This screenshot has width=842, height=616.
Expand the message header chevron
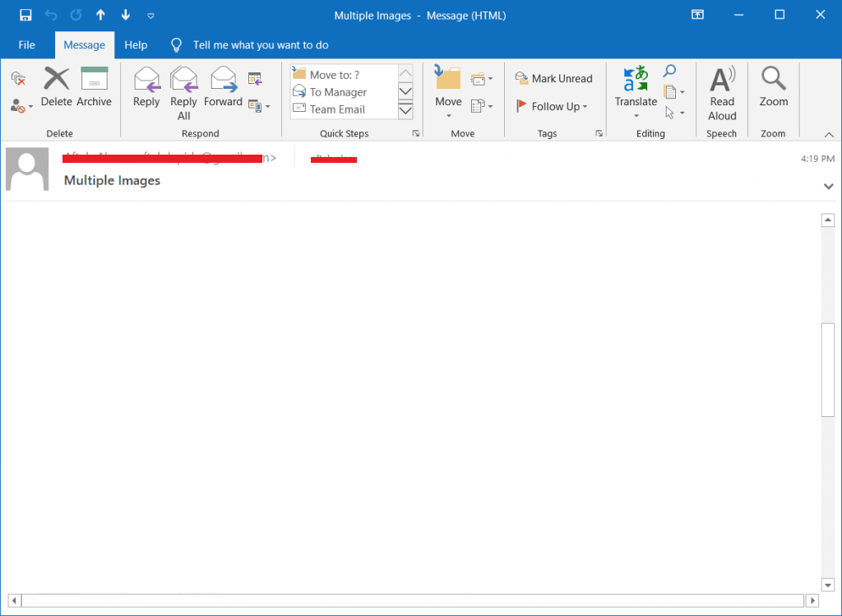pos(828,187)
